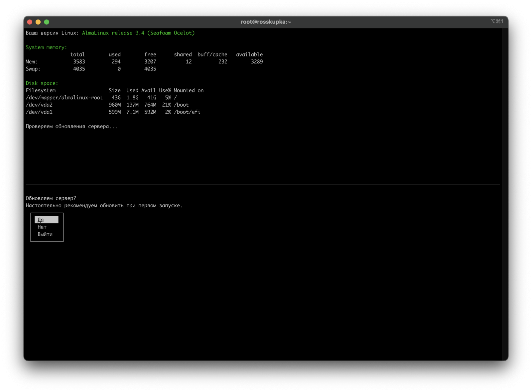Image resolution: width=532 pixels, height=392 pixels.
Task: Click the "Mounted on" column header
Action: point(189,90)
